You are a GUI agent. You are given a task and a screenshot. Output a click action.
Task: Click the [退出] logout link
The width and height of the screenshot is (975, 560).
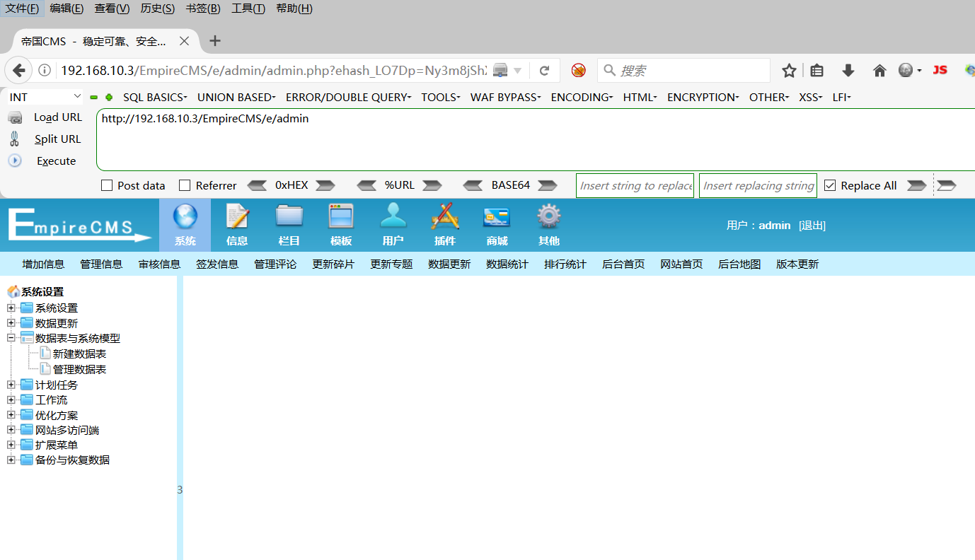[x=812, y=225]
